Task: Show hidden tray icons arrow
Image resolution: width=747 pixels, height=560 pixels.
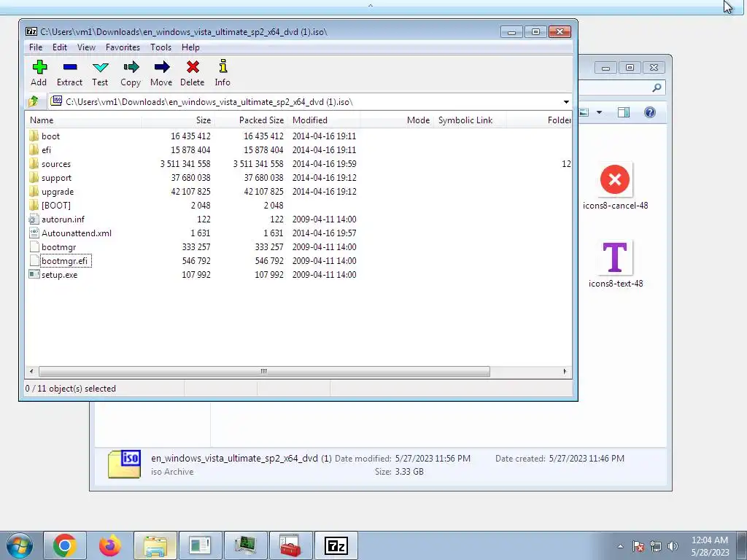Action: [620, 546]
